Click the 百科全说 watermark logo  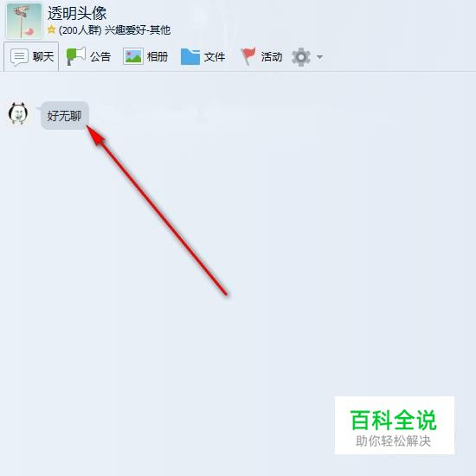[395, 425]
